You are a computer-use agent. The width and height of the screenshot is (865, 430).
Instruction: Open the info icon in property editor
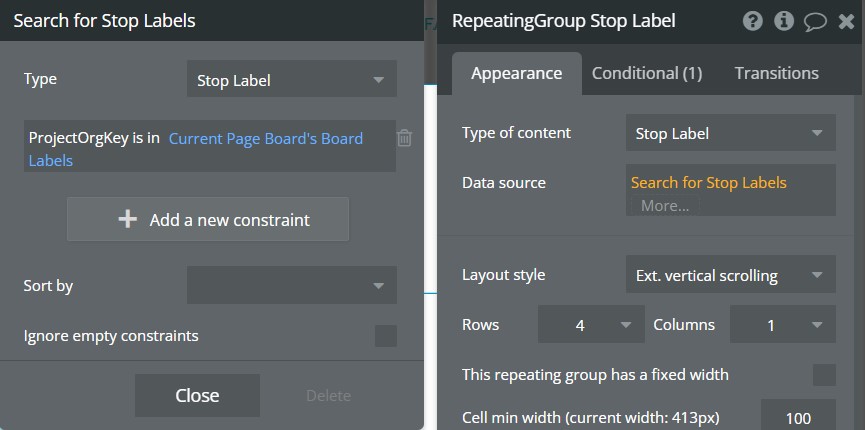tap(784, 21)
